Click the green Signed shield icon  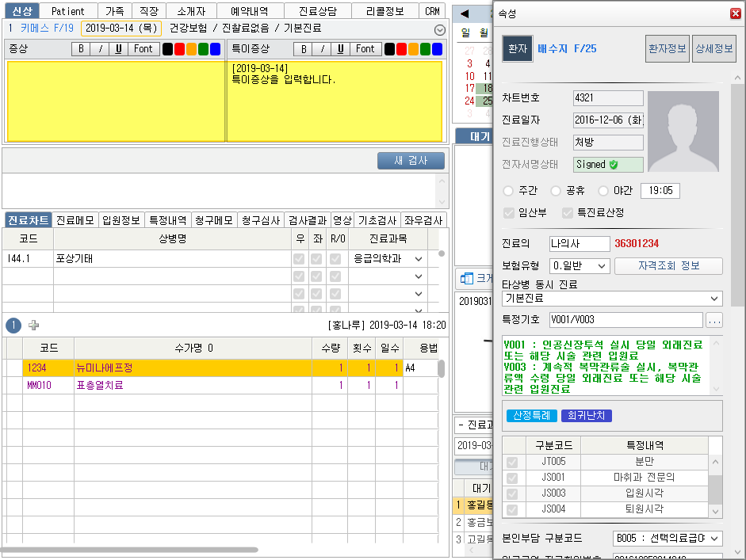(614, 165)
